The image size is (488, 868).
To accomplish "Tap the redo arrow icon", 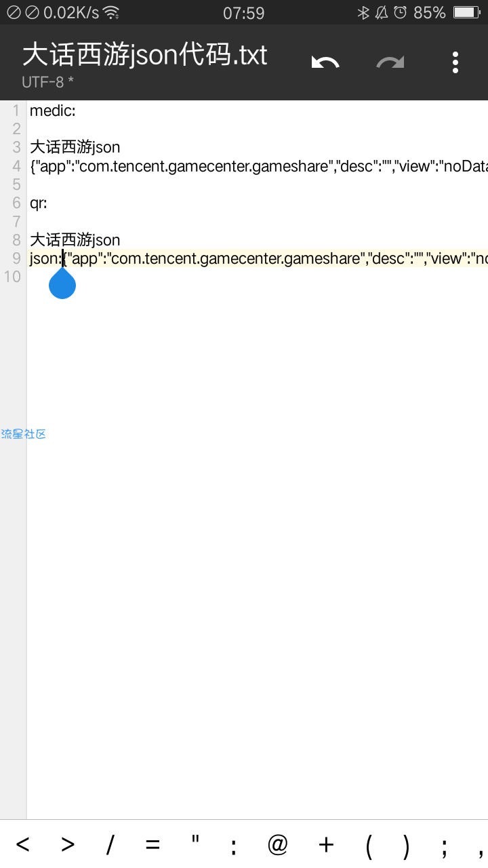I will (390, 62).
